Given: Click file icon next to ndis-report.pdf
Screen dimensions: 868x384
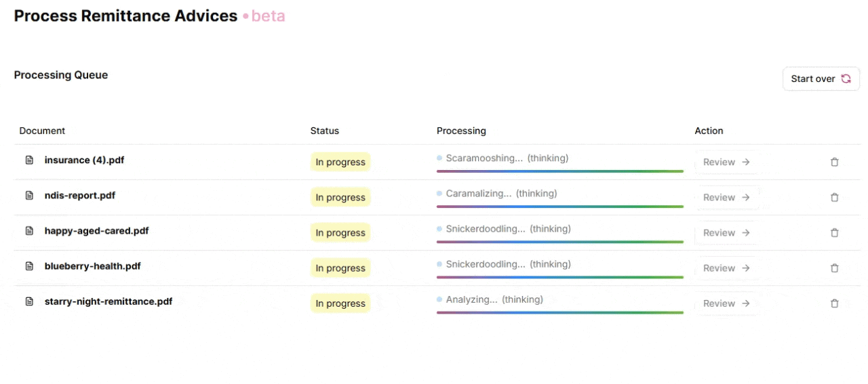Looking at the screenshot, I should coord(29,196).
